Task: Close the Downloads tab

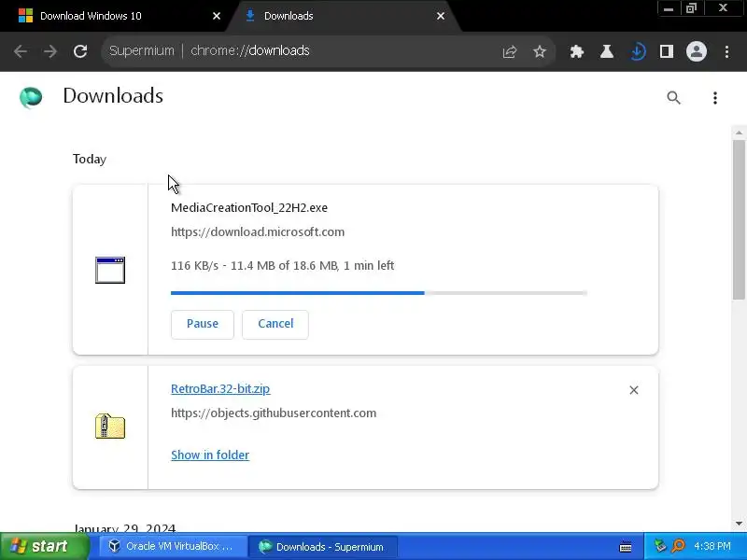Action: click(x=441, y=16)
